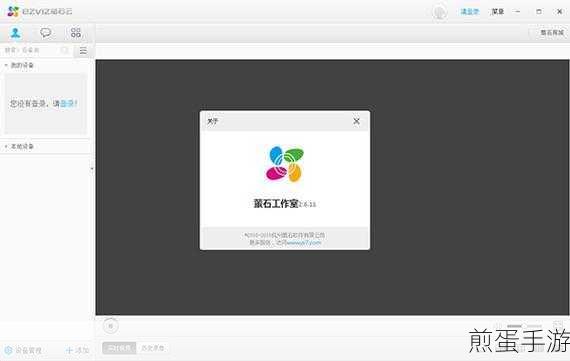Select the devices (person) tab icon
The height and width of the screenshot is (361, 570).
coord(15,33)
